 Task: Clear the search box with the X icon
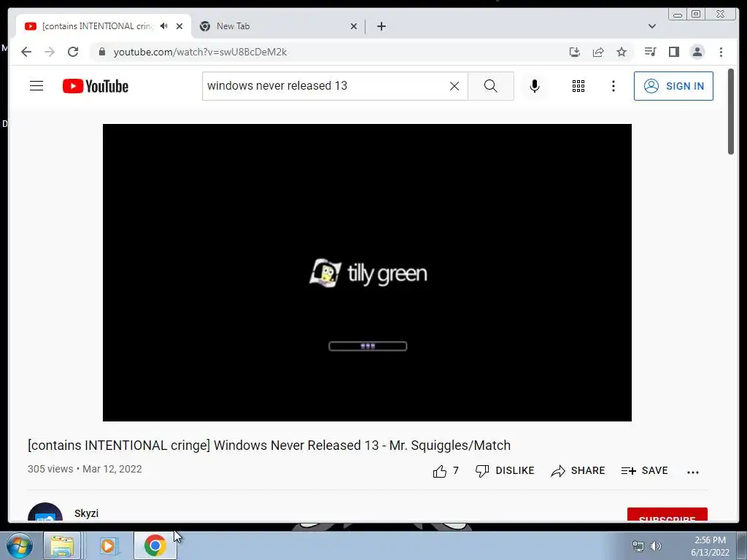click(454, 86)
